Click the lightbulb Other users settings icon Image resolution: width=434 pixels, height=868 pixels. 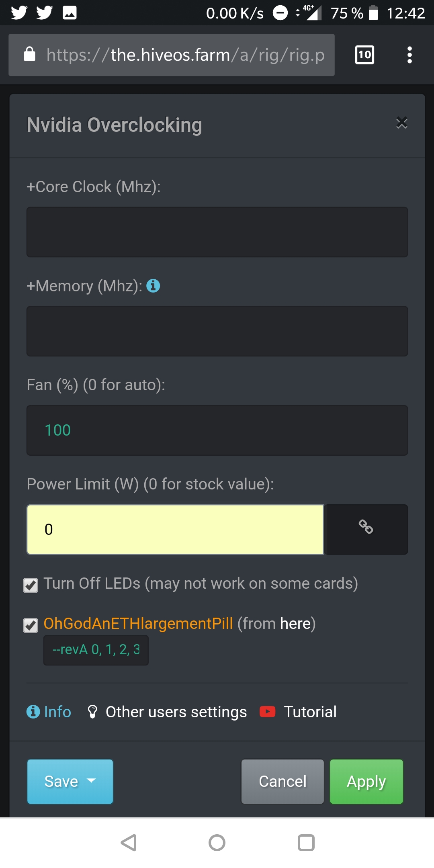point(92,712)
